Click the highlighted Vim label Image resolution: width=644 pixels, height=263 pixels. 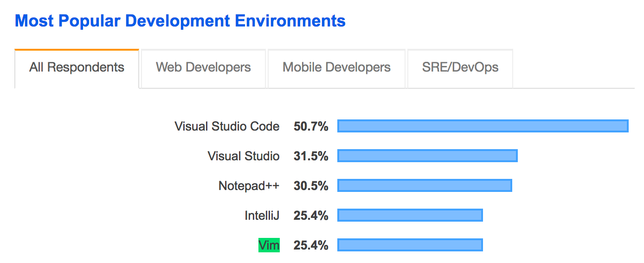click(269, 245)
